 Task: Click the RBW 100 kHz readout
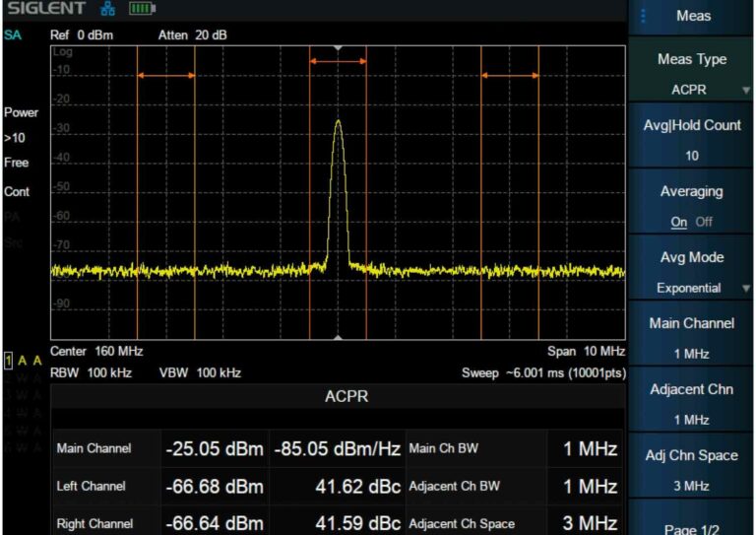(x=91, y=372)
